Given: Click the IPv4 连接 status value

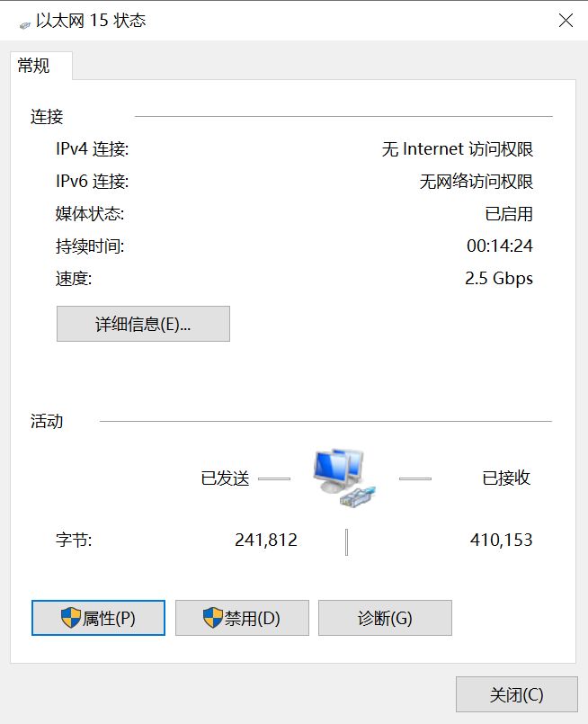Looking at the screenshot, I should pyautogui.click(x=458, y=149).
